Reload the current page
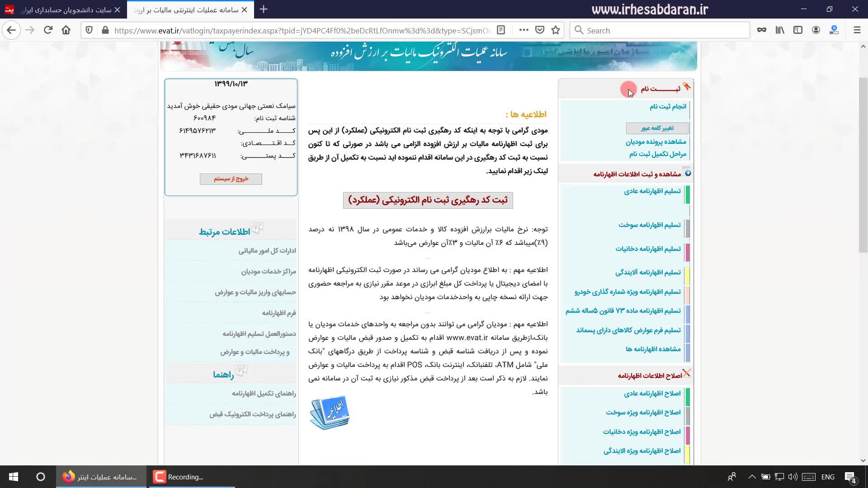This screenshot has height=488, width=868. tap(48, 30)
